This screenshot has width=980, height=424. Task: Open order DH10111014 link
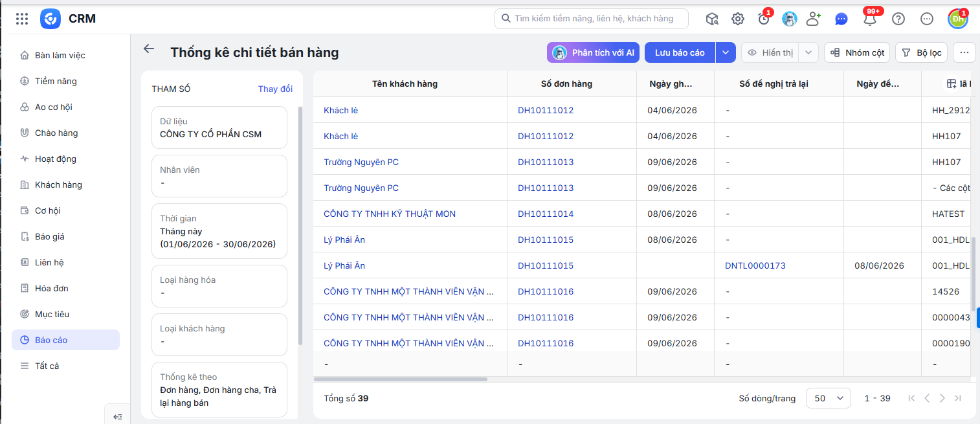(546, 214)
